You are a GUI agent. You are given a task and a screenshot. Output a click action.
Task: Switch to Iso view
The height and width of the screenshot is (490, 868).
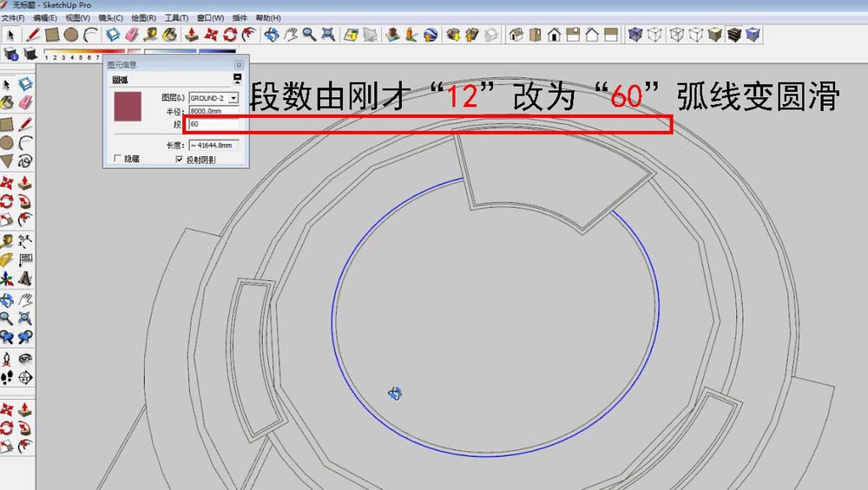tap(516, 35)
